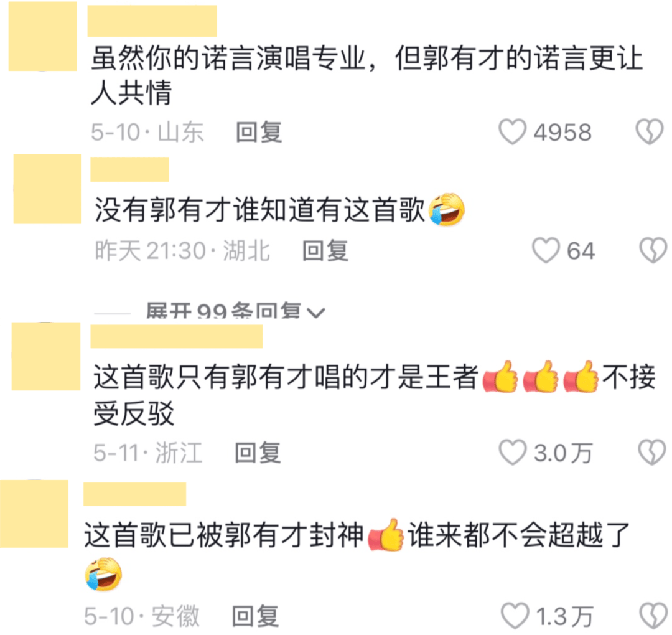Open username above 没有郭有才谁知道有这首歌 comment
672x635 pixels.
pos(129,169)
